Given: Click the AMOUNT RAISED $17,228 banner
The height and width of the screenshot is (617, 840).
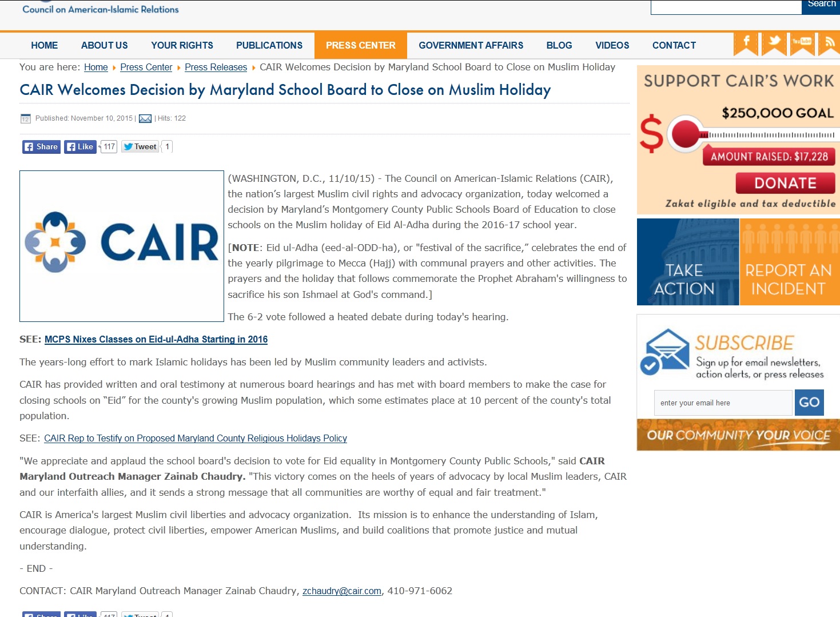Looking at the screenshot, I should 769,157.
